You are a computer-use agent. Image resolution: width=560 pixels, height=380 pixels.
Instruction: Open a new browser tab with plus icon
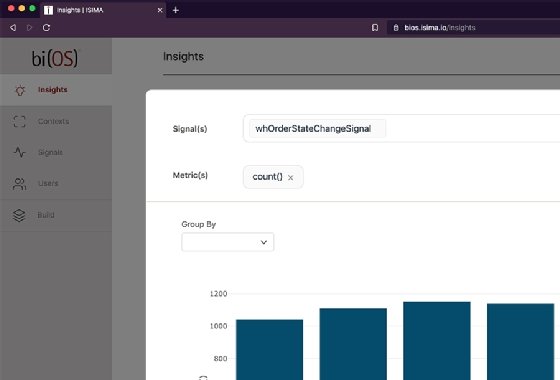coord(175,10)
